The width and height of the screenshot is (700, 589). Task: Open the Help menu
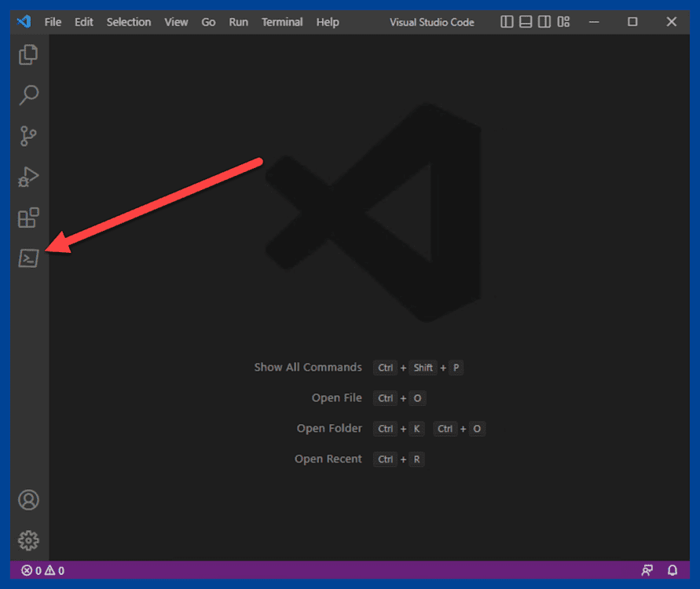pyautogui.click(x=328, y=22)
